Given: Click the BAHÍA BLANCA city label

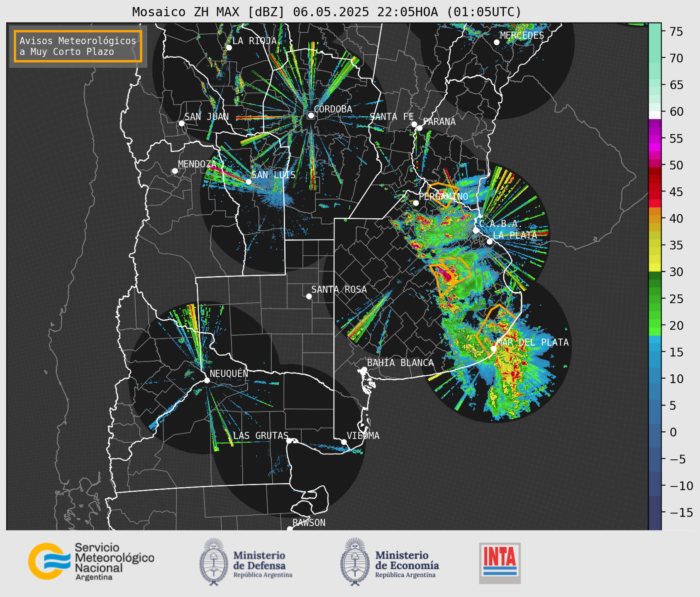Looking at the screenshot, I should (400, 363).
